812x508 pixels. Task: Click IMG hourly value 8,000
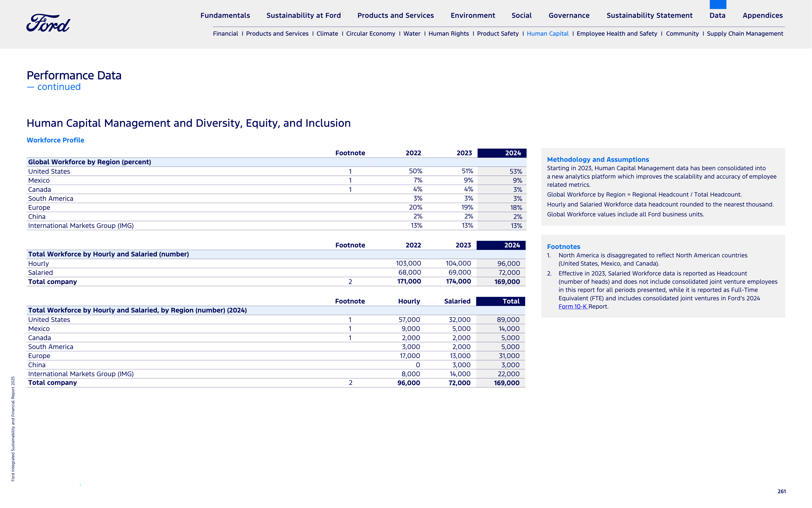tap(411, 374)
